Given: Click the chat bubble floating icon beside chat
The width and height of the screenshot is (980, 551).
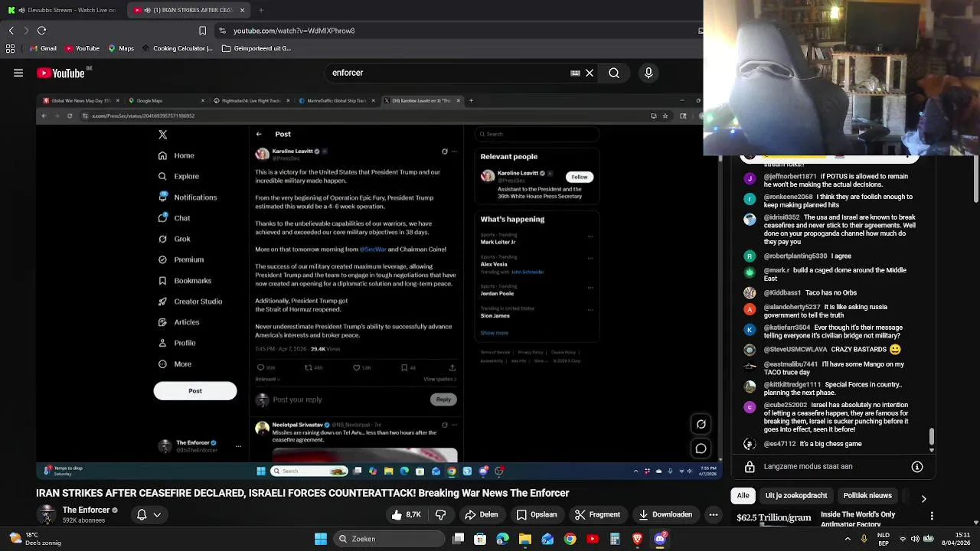Looking at the screenshot, I should 701,448.
